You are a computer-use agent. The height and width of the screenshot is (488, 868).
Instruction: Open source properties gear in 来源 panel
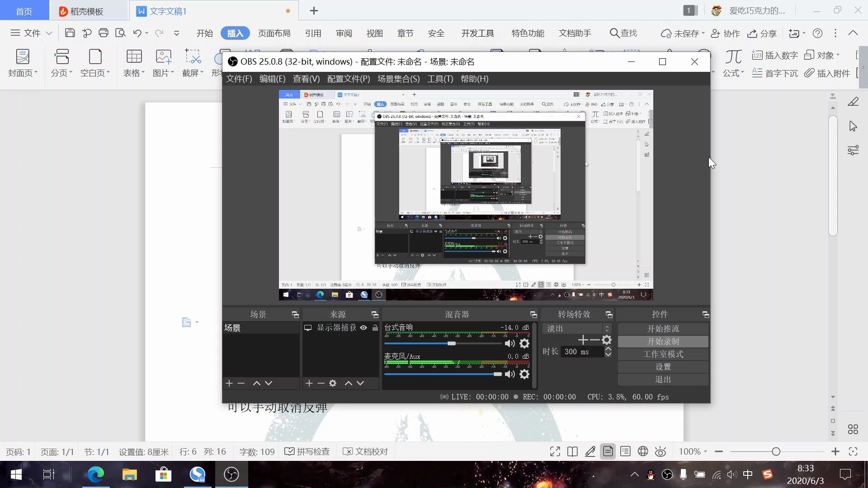click(x=333, y=383)
